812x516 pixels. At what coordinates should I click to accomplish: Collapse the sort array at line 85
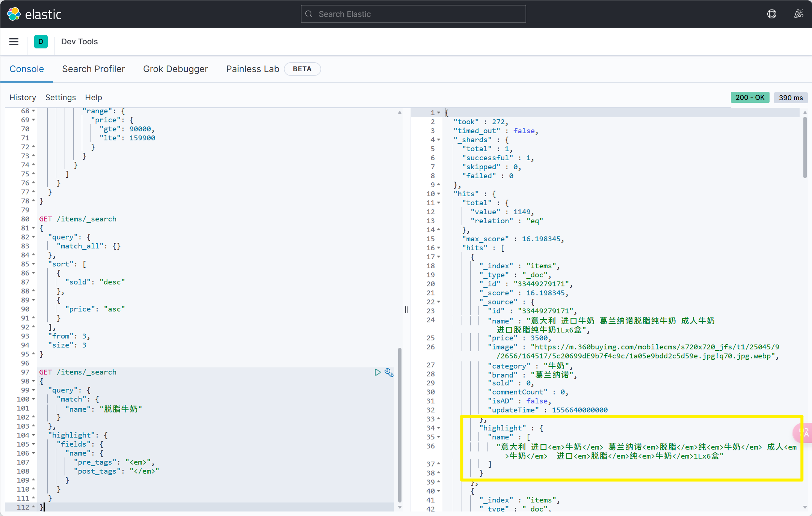tap(33, 264)
